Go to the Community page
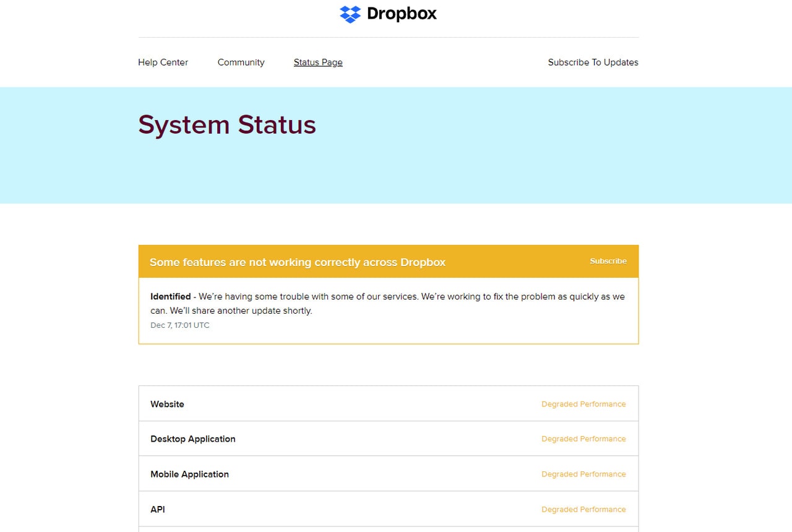The height and width of the screenshot is (532, 792). point(241,62)
